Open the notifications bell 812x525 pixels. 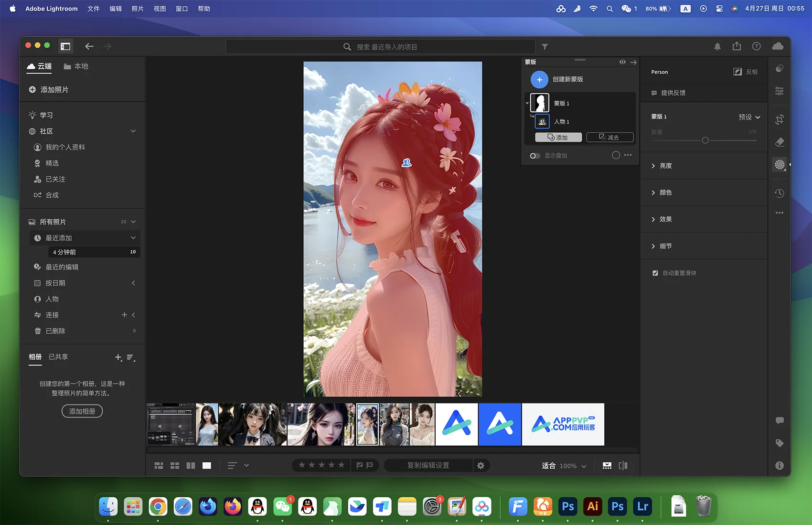(717, 46)
